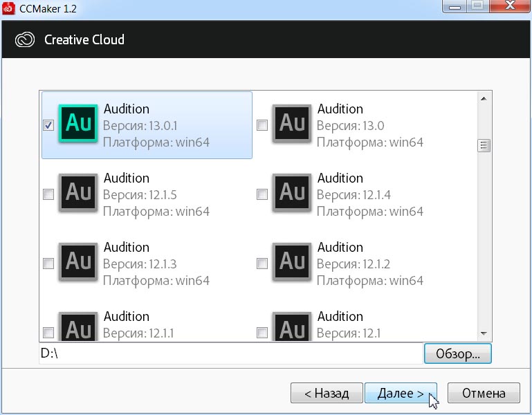532x415 pixels.
Task: Click the Creative Cloud logo in header
Action: click(x=25, y=39)
